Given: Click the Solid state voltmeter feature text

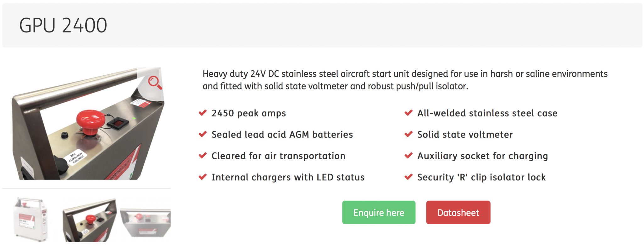Looking at the screenshot, I should click(x=465, y=134).
